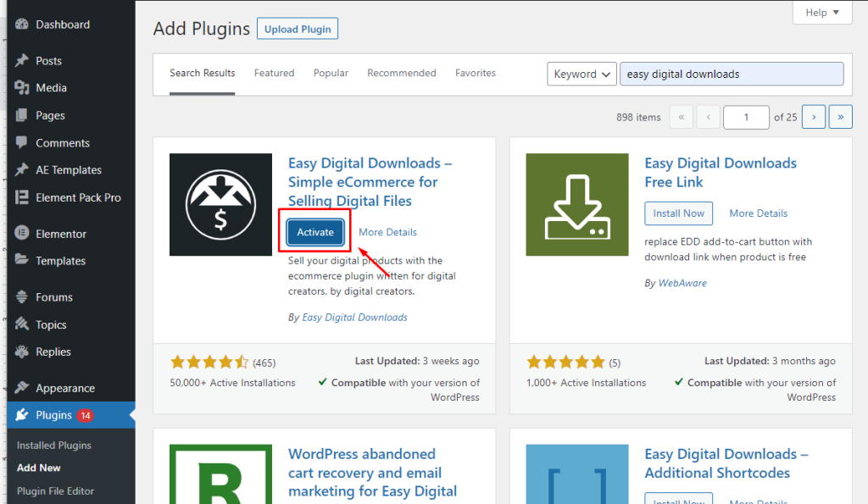Expand the Help panel
The width and height of the screenshot is (868, 504).
tap(822, 12)
